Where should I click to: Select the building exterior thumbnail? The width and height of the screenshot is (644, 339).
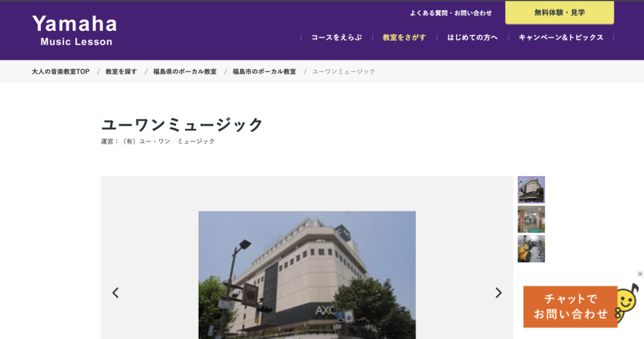(531, 190)
